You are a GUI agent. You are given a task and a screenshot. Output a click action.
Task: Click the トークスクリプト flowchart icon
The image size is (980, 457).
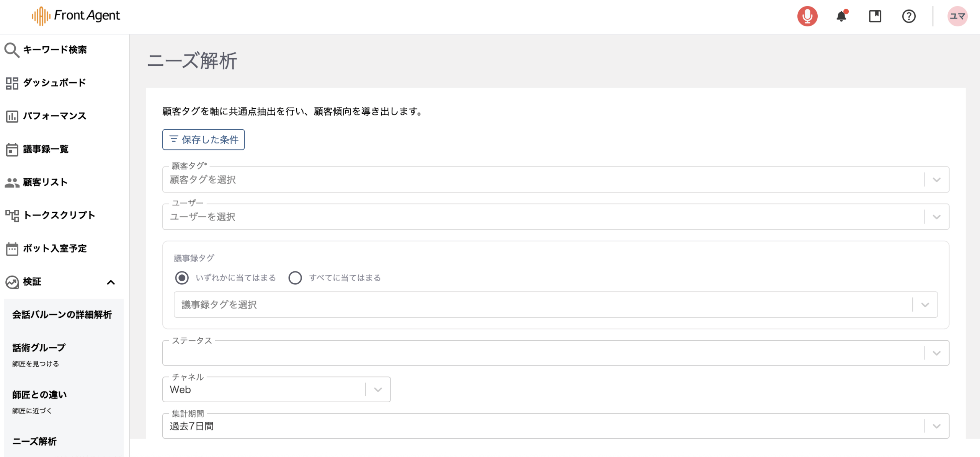(x=11, y=215)
